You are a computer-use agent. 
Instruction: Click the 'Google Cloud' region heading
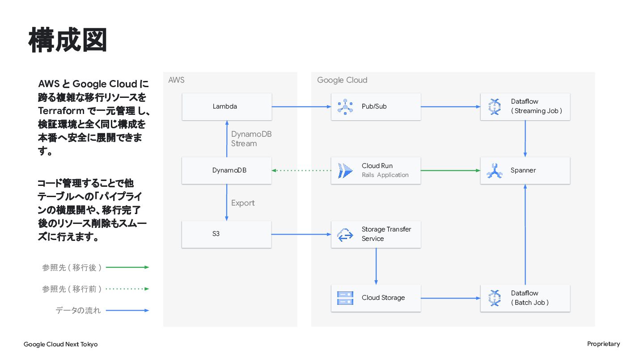point(342,80)
